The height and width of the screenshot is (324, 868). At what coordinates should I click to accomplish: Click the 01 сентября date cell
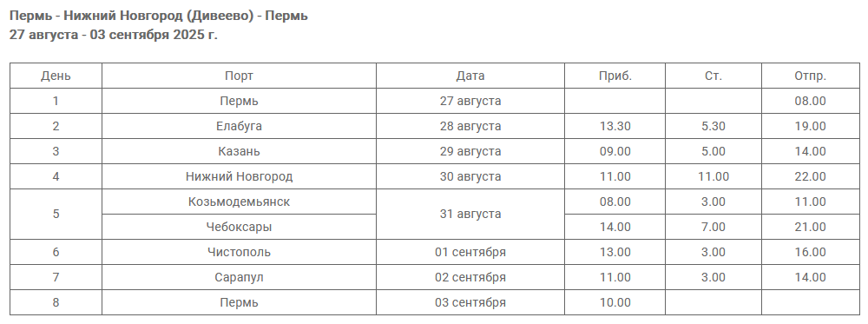coord(470,252)
